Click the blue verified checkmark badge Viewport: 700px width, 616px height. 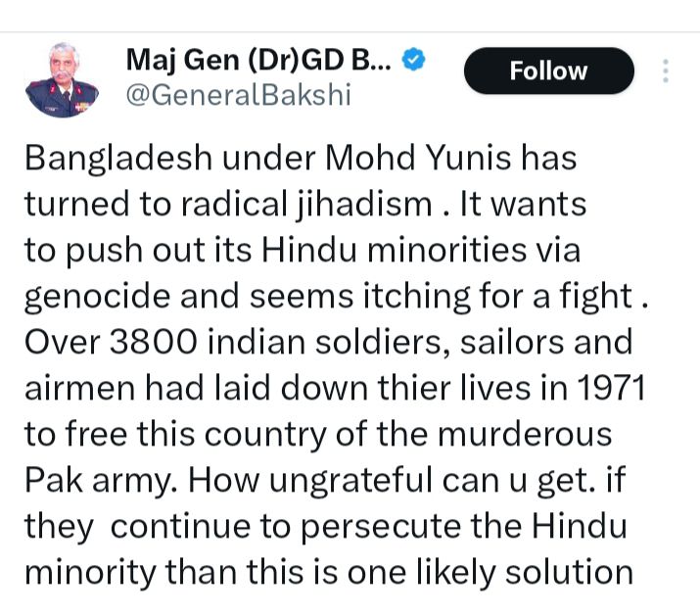415,62
